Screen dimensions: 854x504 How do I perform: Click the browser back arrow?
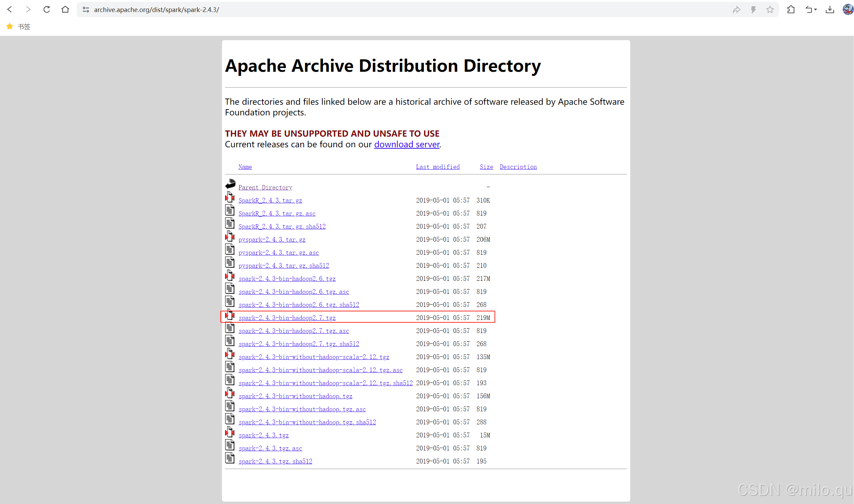[10, 10]
